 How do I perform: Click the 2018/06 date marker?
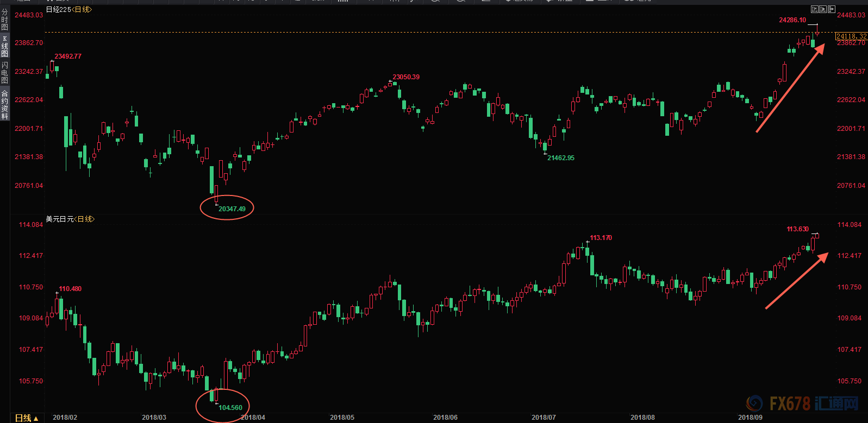(x=445, y=418)
